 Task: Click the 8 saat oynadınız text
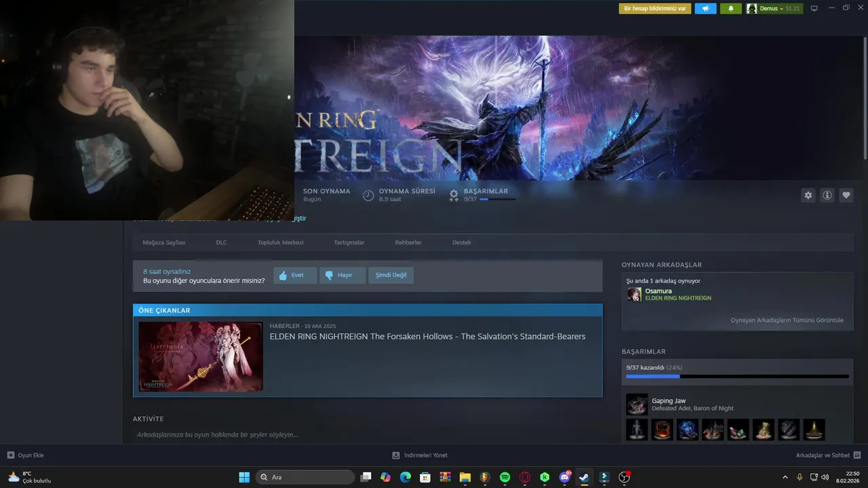pyautogui.click(x=167, y=271)
